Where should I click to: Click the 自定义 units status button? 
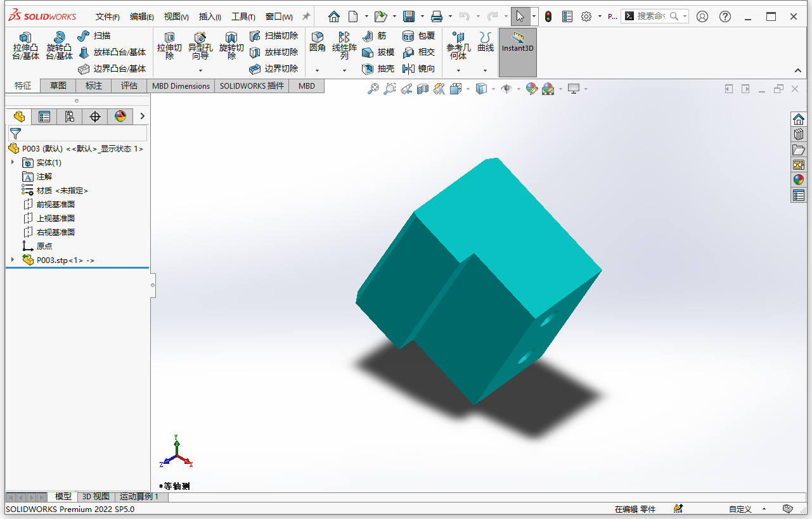click(x=740, y=509)
